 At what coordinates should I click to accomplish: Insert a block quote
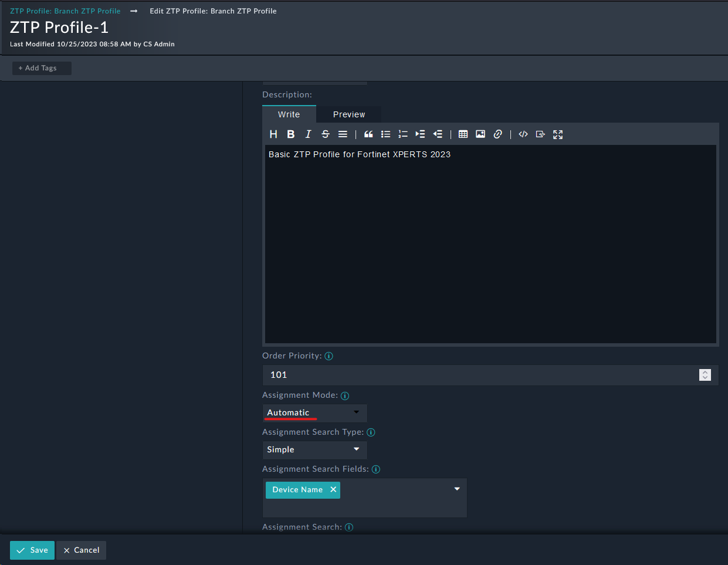pos(368,134)
